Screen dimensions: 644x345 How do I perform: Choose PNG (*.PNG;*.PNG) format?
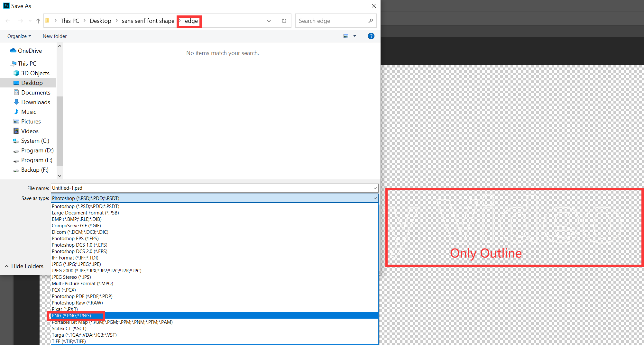[215, 316]
